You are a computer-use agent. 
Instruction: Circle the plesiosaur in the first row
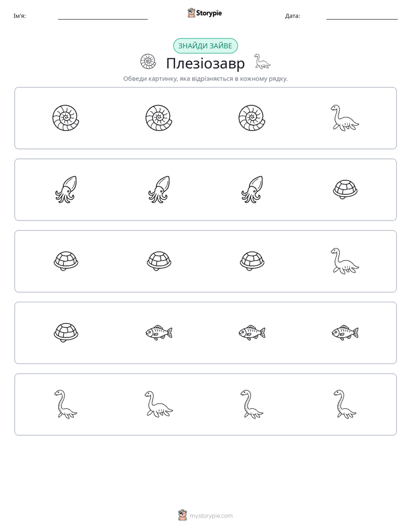click(345, 118)
